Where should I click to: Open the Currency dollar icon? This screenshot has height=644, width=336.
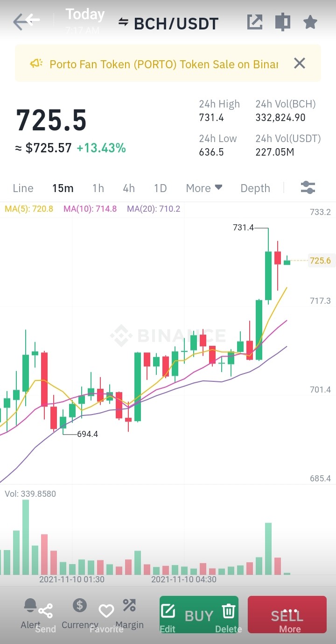click(x=80, y=605)
